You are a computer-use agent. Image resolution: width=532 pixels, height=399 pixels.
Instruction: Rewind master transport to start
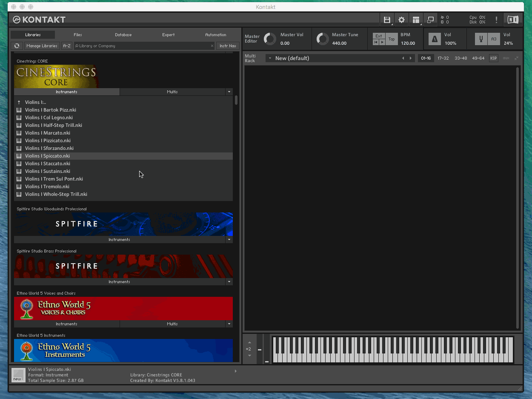[x=376, y=42]
